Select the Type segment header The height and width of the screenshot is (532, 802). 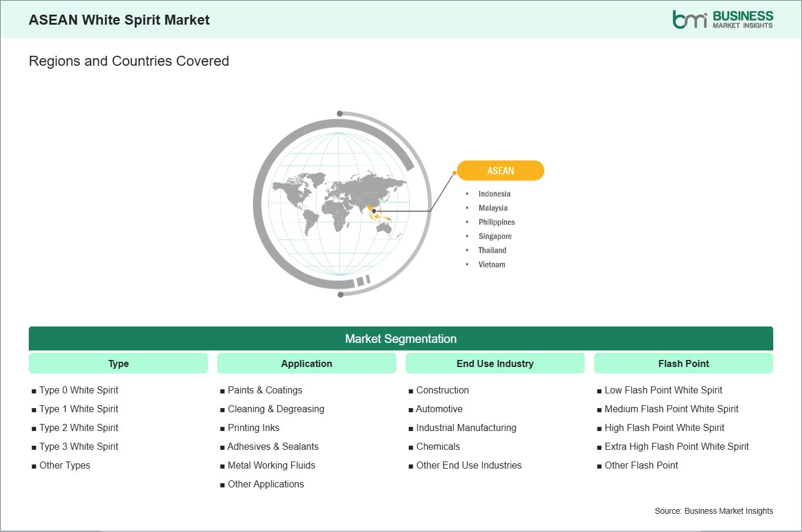[118, 363]
